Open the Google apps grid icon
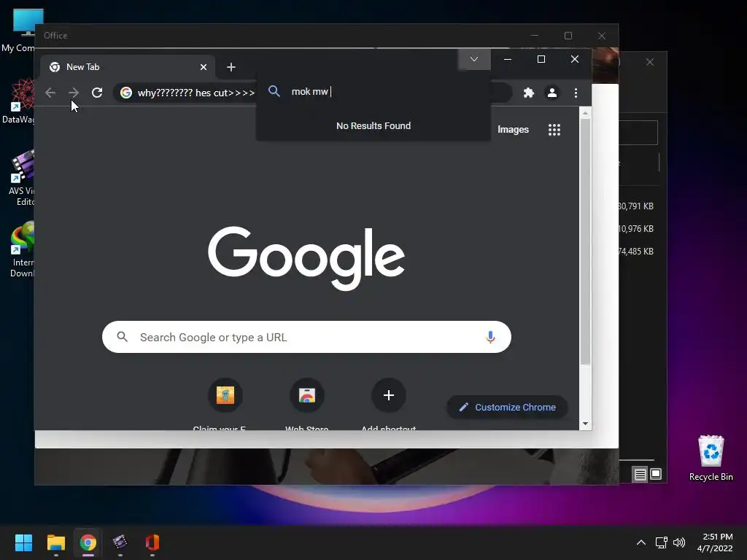 tap(554, 130)
